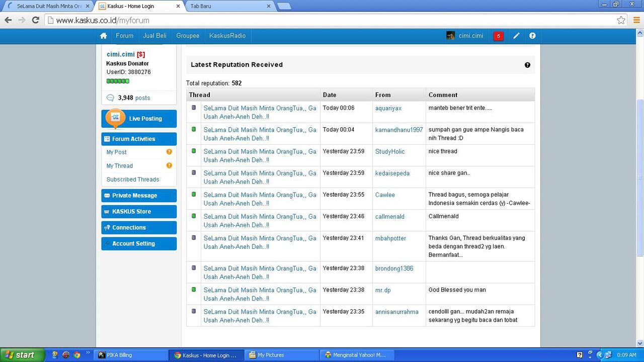Click the green reputation square in mr.dp row
This screenshot has width=644, height=362.
coord(194,289)
